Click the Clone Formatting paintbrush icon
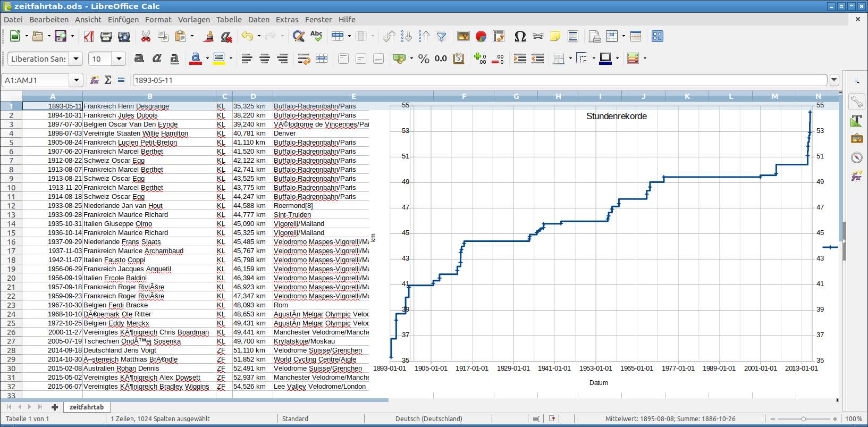The image size is (868, 427). click(x=209, y=36)
